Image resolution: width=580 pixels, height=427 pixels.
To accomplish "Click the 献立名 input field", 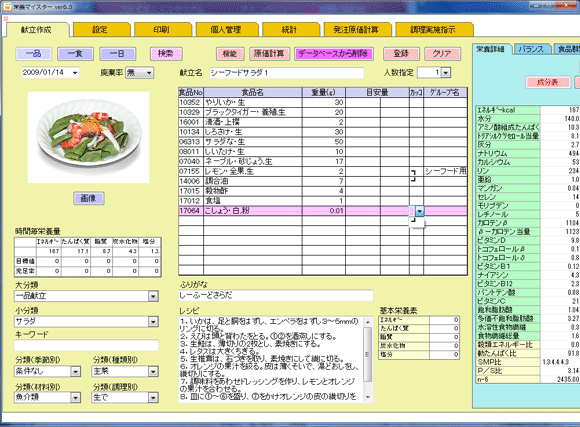I will click(287, 73).
